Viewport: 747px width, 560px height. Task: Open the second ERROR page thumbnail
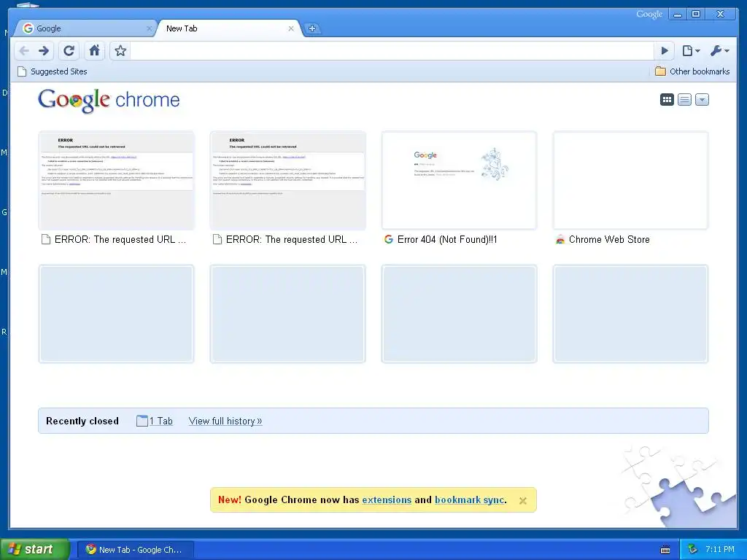[x=287, y=181]
